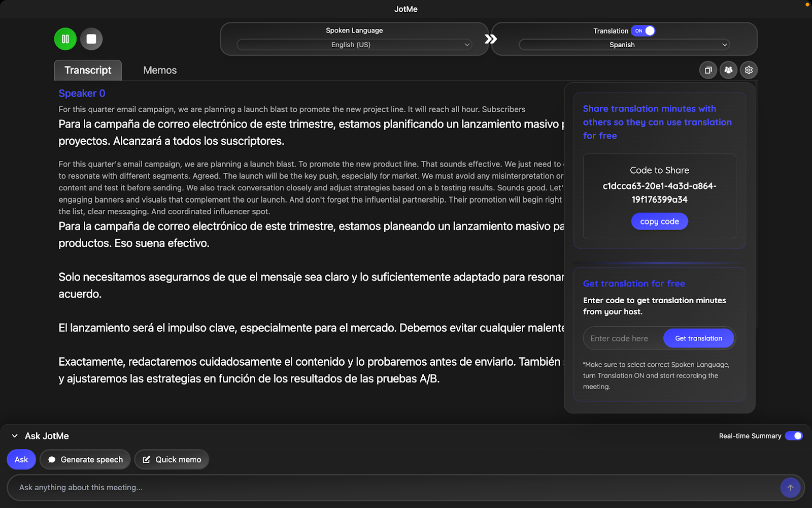Open the Spoken Language dropdown
The image size is (812, 508).
click(x=353, y=45)
